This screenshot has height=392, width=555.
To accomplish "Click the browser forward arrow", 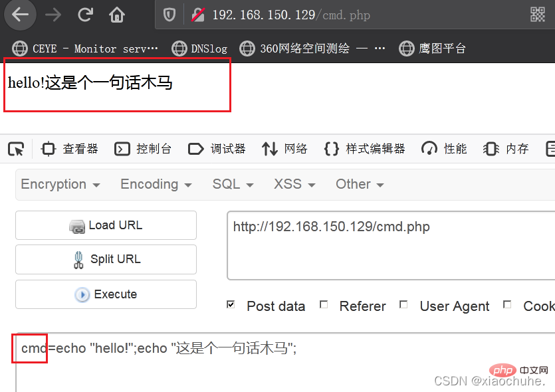I will point(53,15).
